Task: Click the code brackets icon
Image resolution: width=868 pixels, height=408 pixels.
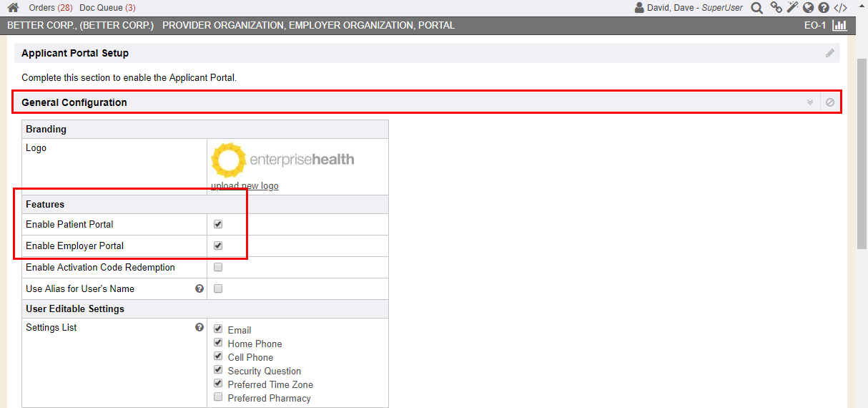Action: pos(841,8)
